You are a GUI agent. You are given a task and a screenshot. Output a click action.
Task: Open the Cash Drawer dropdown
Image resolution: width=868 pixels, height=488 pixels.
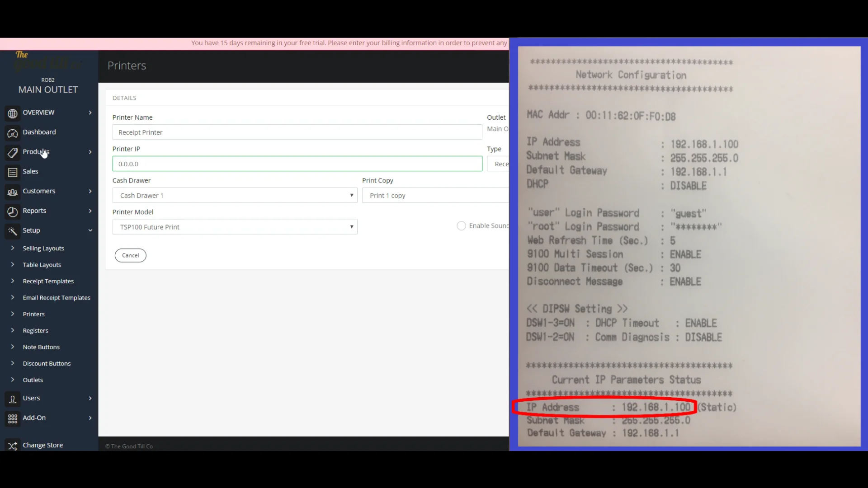point(234,195)
